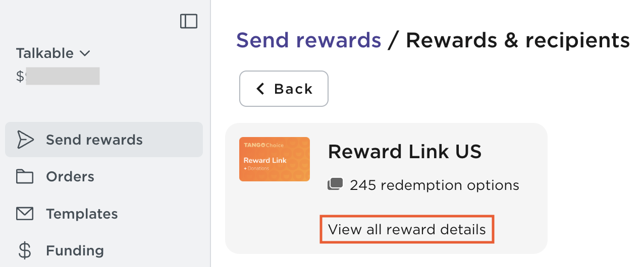Image resolution: width=644 pixels, height=267 pixels.
Task: Open the Talkable account switcher name
Action: (45, 53)
